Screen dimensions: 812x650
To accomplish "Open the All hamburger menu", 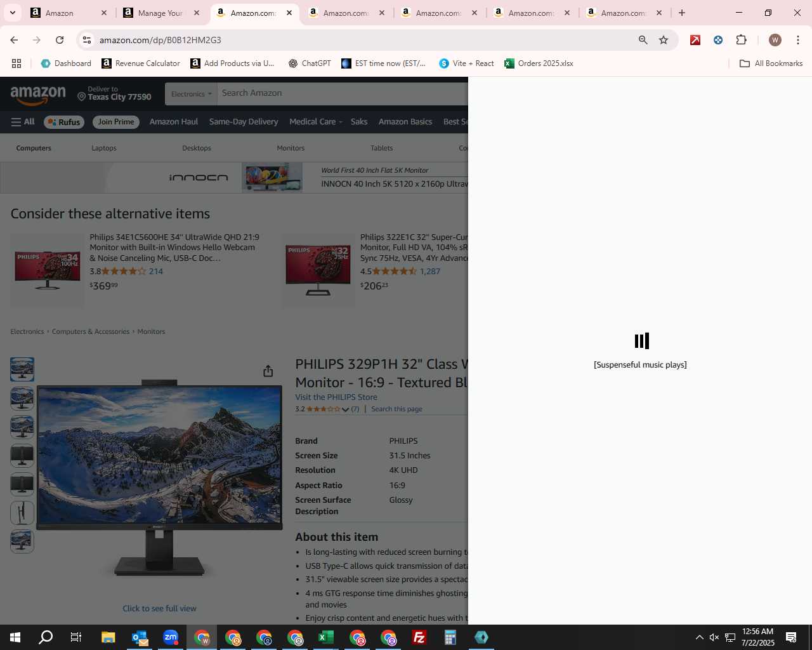I will 23,122.
